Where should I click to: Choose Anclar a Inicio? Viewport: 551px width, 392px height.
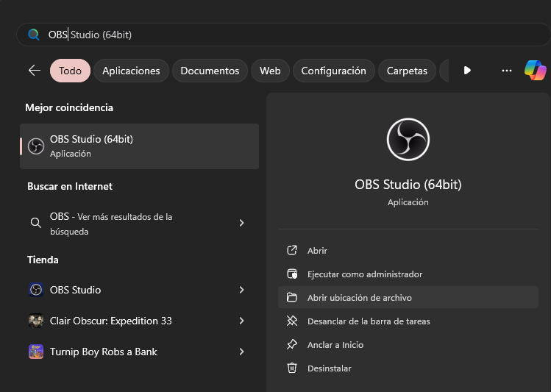tap(408, 345)
